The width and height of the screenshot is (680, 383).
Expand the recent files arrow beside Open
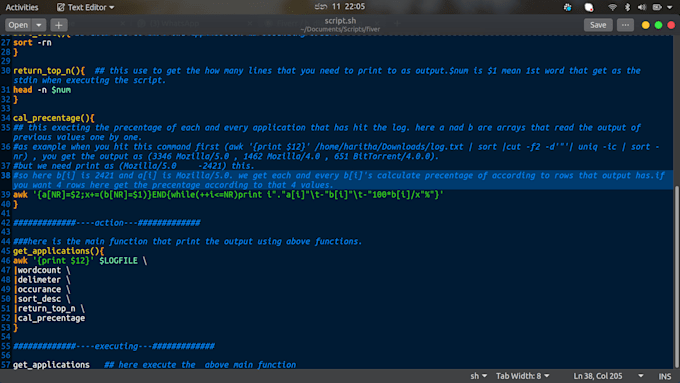coord(39,25)
